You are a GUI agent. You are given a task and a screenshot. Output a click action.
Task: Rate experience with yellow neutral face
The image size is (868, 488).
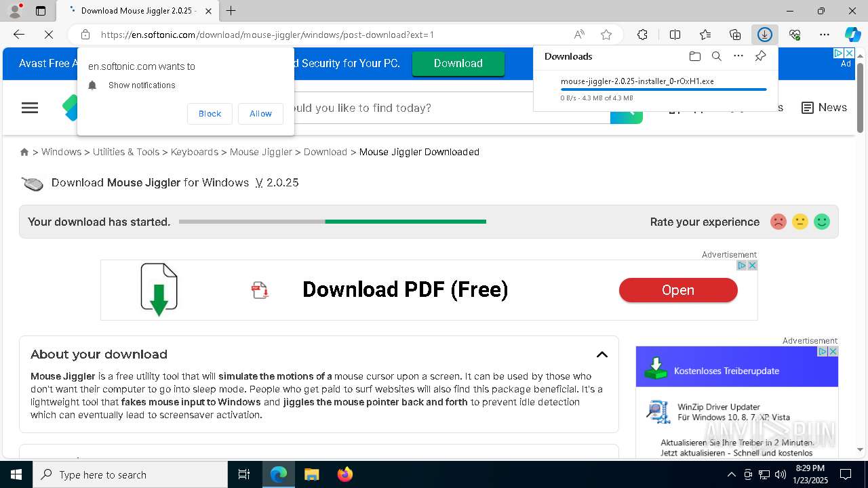point(800,222)
